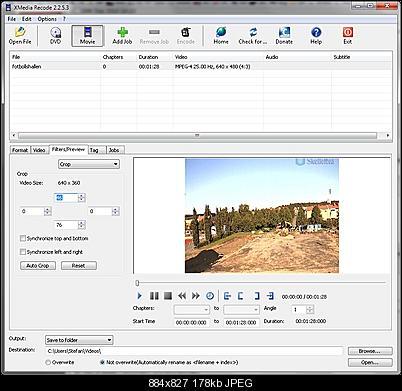Image resolution: width=402 pixels, height=391 pixels.
Task: Click the clock jump-to-time icon
Action: click(x=210, y=296)
